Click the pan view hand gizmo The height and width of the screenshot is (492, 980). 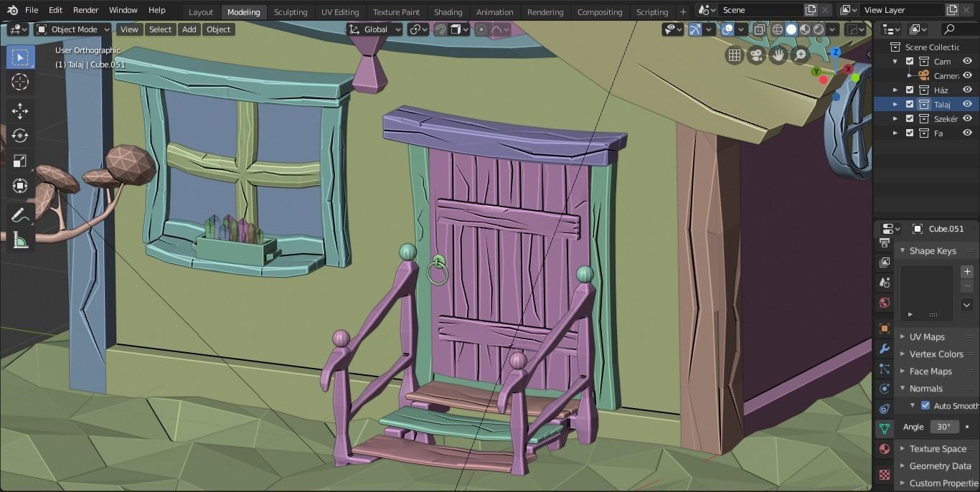pyautogui.click(x=778, y=55)
